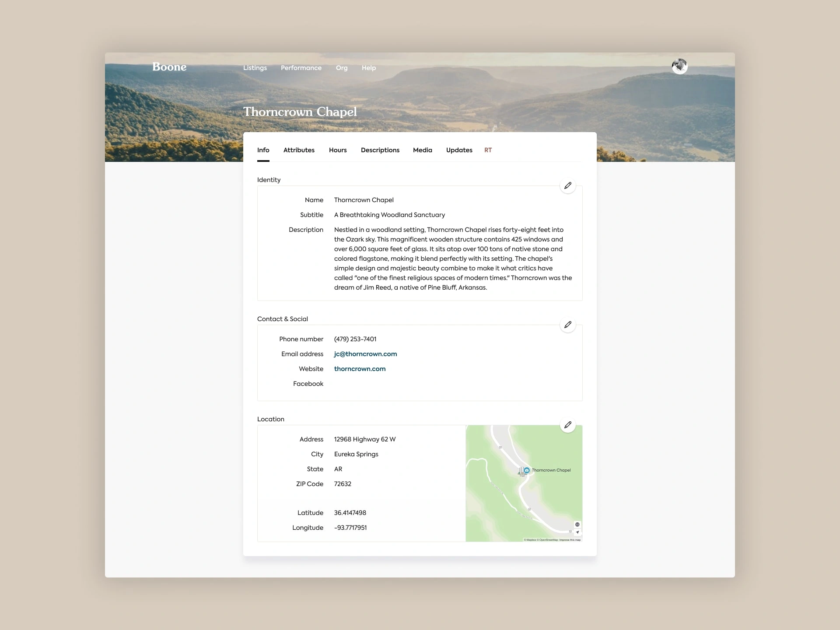Click the edit icon in Identity section
The width and height of the screenshot is (840, 630).
[567, 185]
